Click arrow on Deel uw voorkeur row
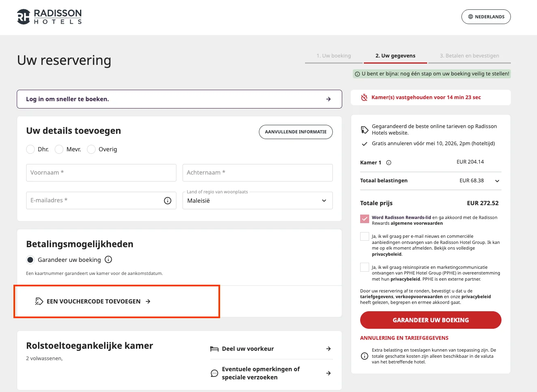Image resolution: width=537 pixels, height=392 pixels. tap(328, 349)
